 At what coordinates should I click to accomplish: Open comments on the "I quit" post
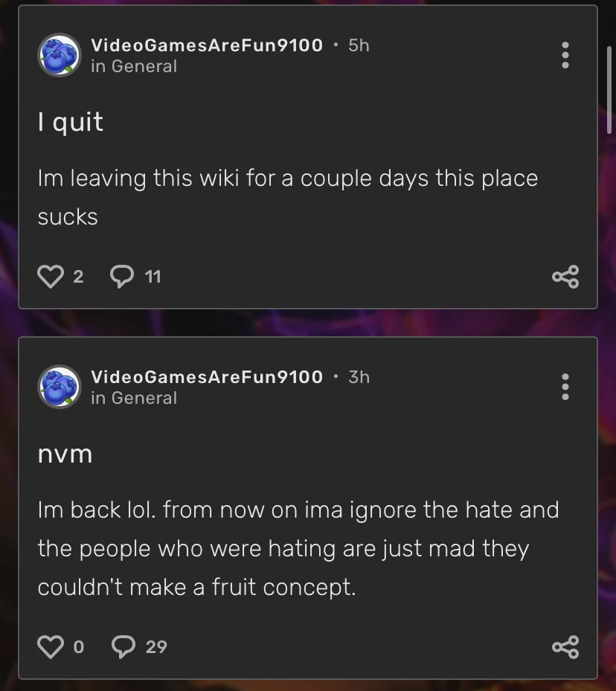[x=121, y=277]
